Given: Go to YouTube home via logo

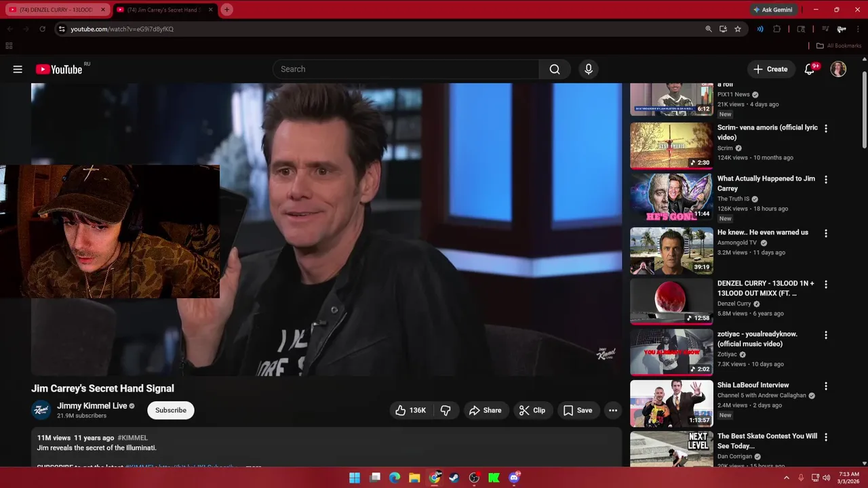Looking at the screenshot, I should point(59,69).
